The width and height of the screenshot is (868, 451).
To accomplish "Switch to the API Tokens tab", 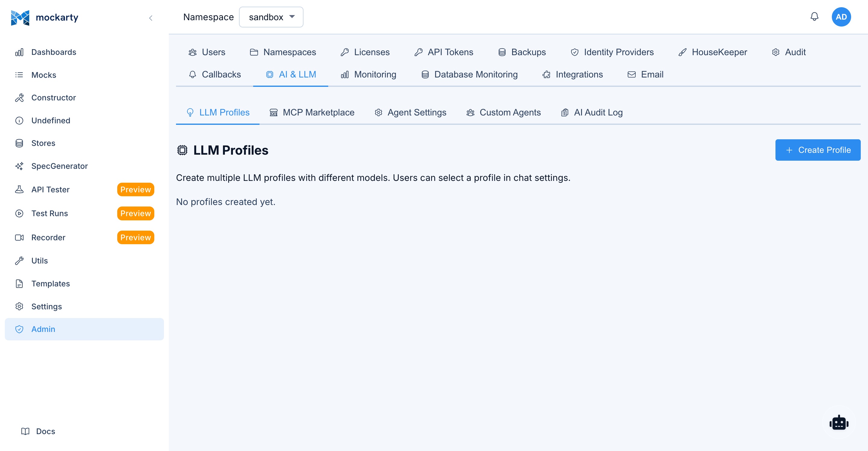I will 444,52.
